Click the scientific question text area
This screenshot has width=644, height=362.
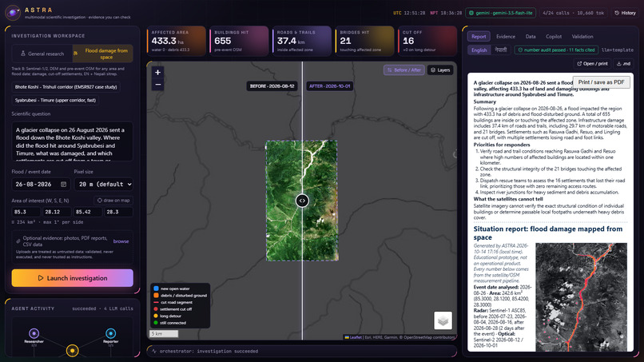click(x=72, y=141)
